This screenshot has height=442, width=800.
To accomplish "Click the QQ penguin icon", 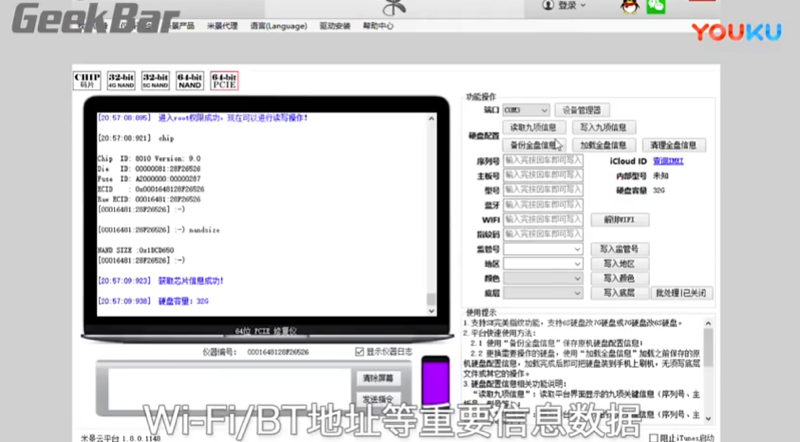I will pyautogui.click(x=628, y=6).
